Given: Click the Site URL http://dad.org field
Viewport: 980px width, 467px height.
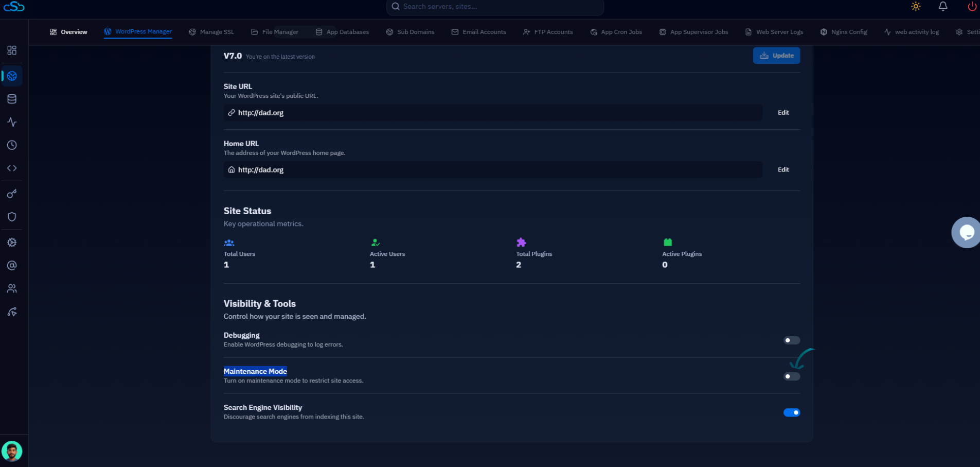Looking at the screenshot, I should [493, 113].
